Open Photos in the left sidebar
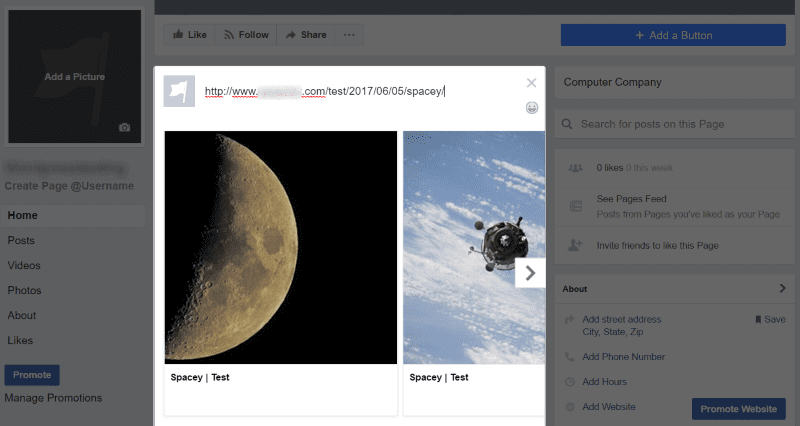Viewport: 800px width, 426px height. 24,290
